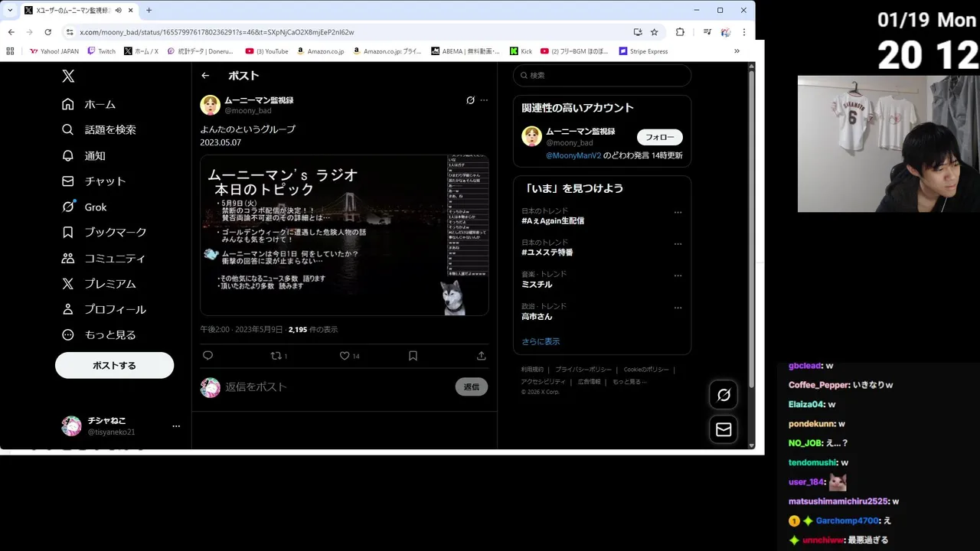The height and width of the screenshot is (551, 980).
Task: Click the X logo in sidebar
Action: pyautogui.click(x=68, y=76)
